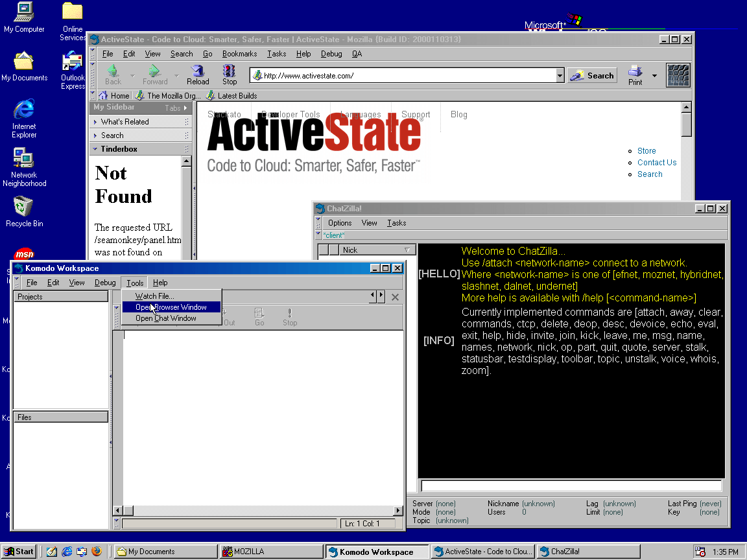Select the Recycle Bin desktop icon
747x560 pixels.
pyautogui.click(x=24, y=212)
